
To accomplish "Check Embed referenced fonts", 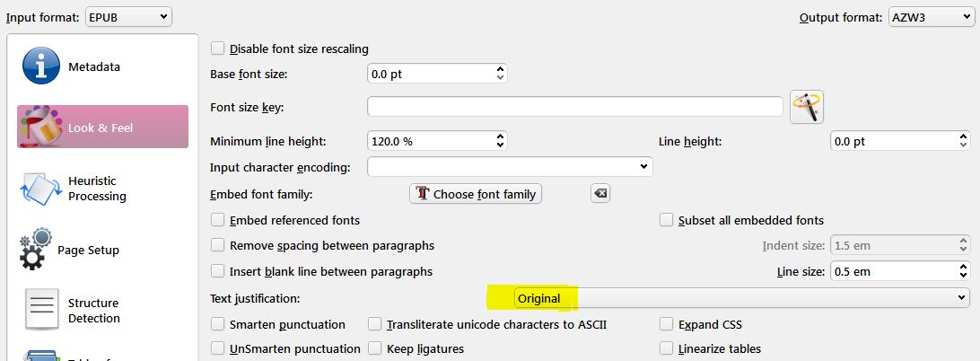I will point(217,220).
